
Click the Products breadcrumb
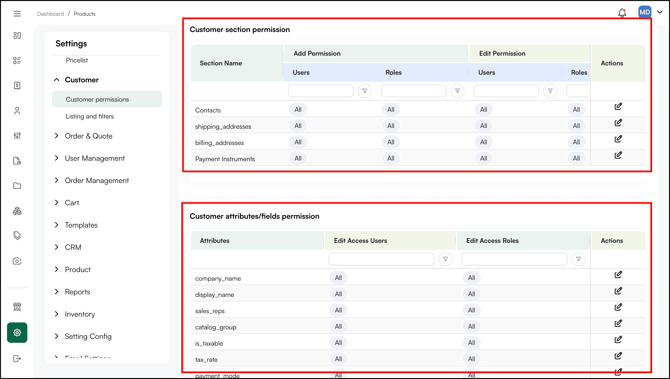coord(85,14)
